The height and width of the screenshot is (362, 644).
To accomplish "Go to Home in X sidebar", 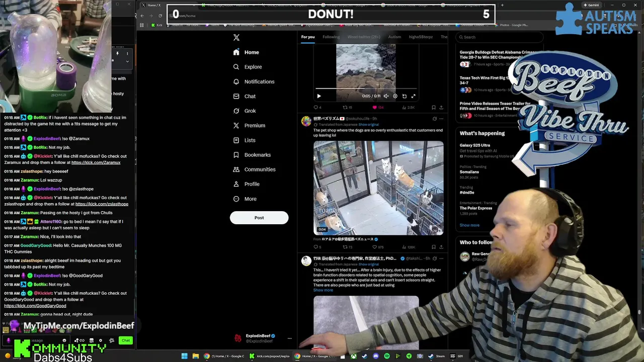I will (246, 52).
